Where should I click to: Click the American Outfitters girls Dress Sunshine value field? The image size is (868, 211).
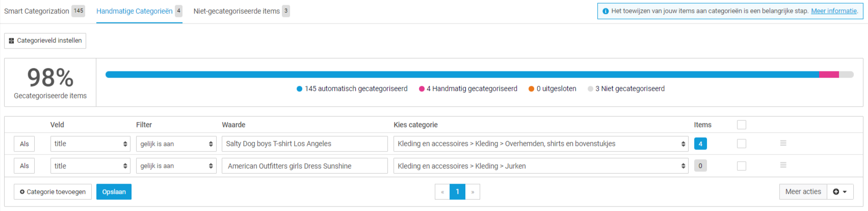tap(305, 166)
